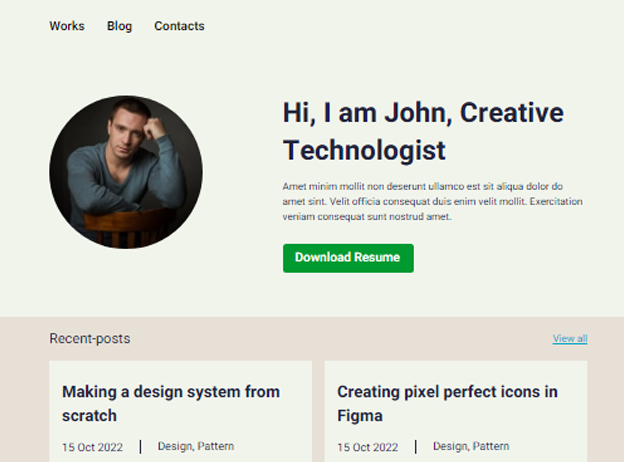
Task: Click the first recent post card
Action: point(181,411)
